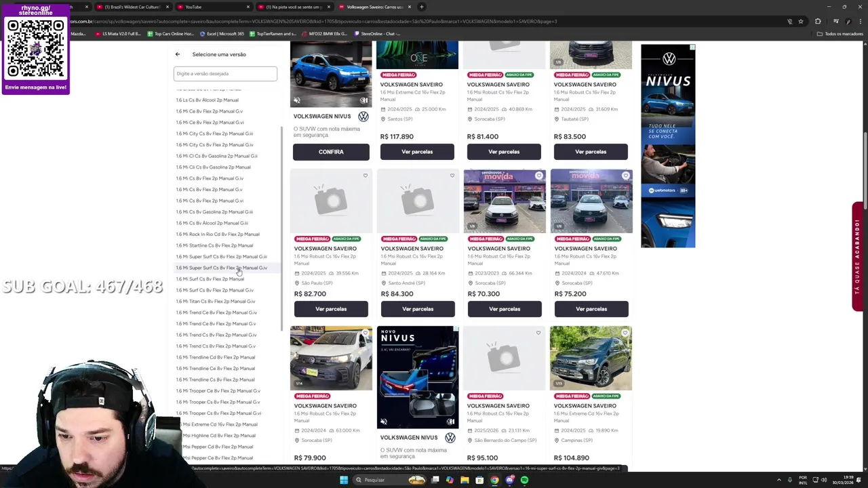Close the YouTube browser tab
868x488 pixels.
point(248,7)
